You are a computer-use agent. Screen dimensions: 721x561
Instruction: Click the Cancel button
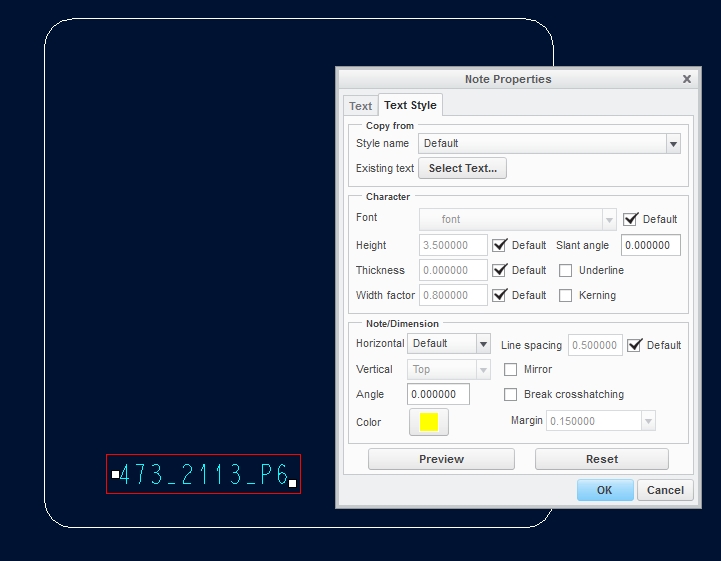[665, 490]
